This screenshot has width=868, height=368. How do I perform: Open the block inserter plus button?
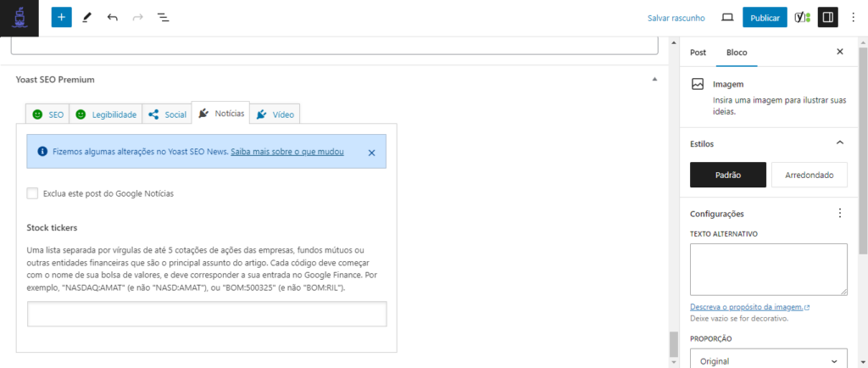coord(61,18)
